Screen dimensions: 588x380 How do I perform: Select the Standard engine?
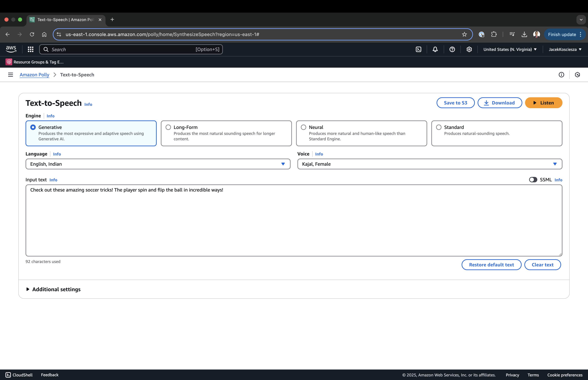point(497,133)
